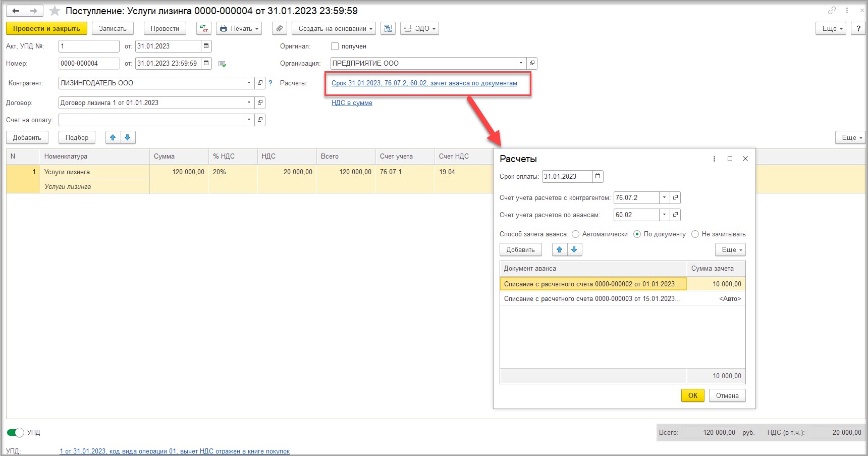Open attached files with the paperclip icon
868x456 pixels.
click(x=280, y=28)
